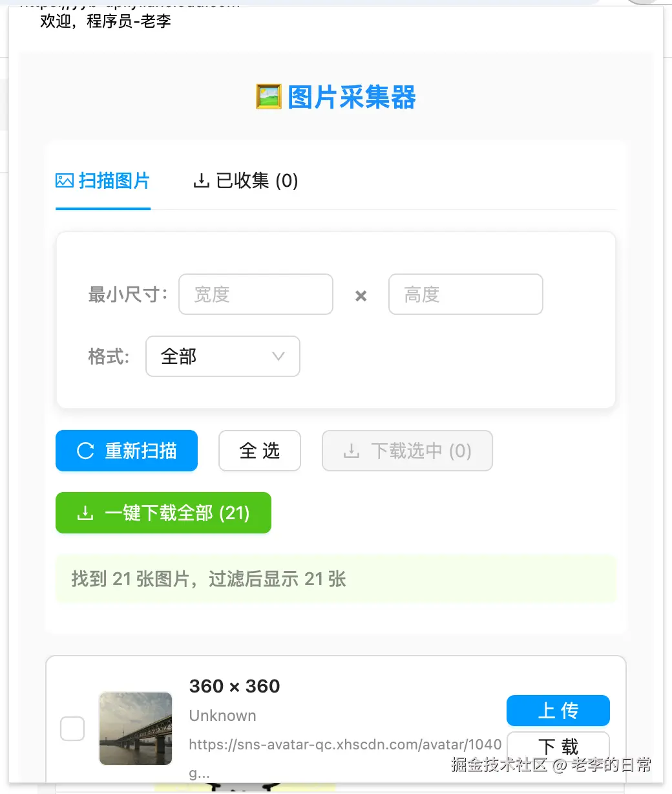
Task: Click the 全部 text in format selector
Action: pyautogui.click(x=179, y=356)
